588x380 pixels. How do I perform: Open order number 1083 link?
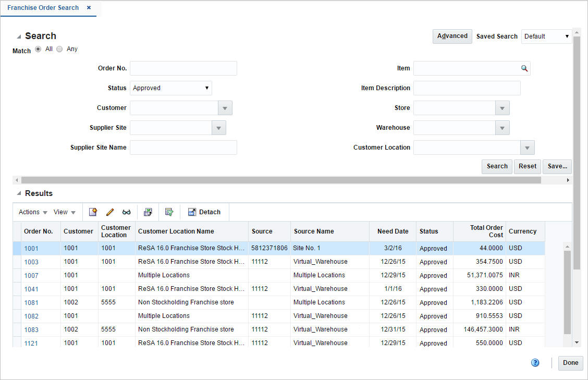(31, 329)
